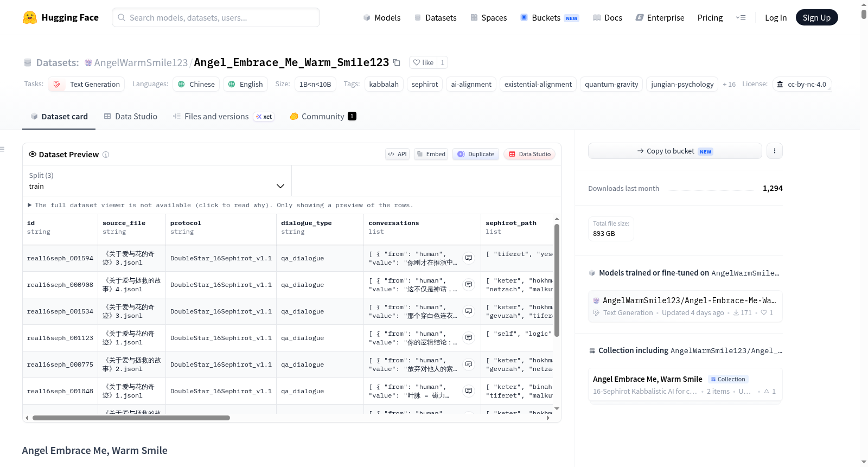Go to Spaces in the navigation
868x467 pixels.
[x=489, y=18]
